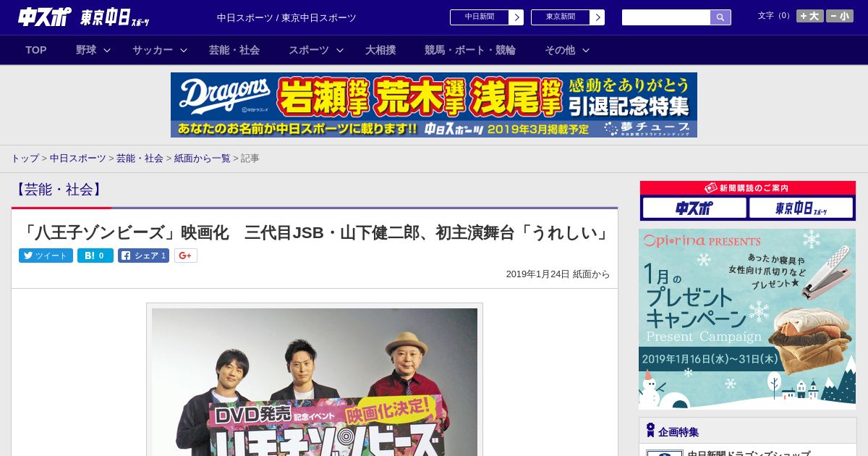Open the Opi-rina present campaign ad
Image resolution: width=868 pixels, height=456 pixels.
click(747, 319)
